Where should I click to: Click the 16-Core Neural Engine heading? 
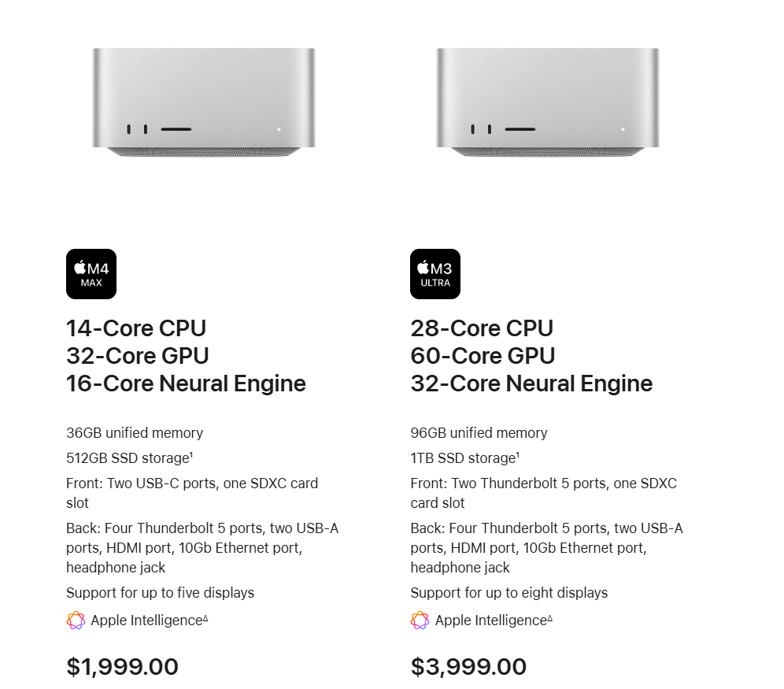186,383
